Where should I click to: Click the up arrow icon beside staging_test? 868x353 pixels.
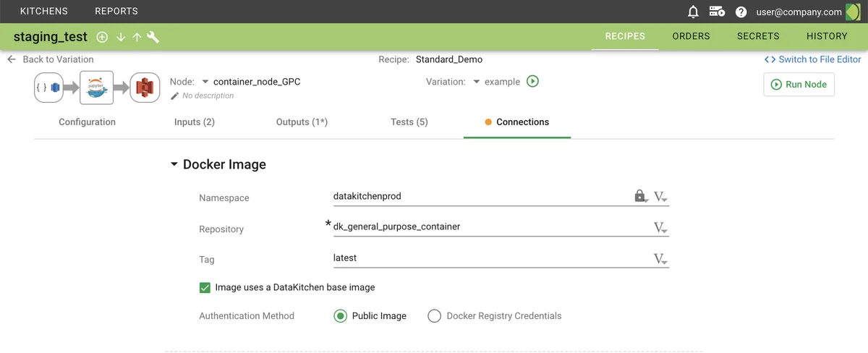(137, 37)
